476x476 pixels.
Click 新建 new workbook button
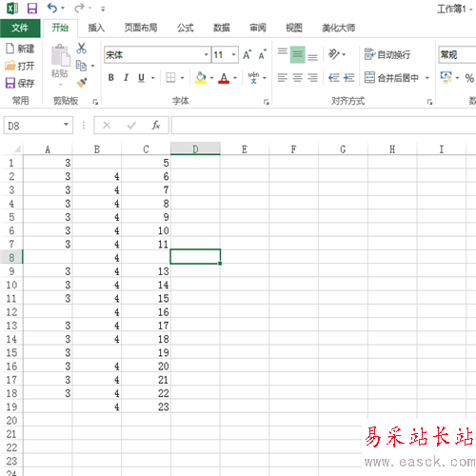pos(20,49)
